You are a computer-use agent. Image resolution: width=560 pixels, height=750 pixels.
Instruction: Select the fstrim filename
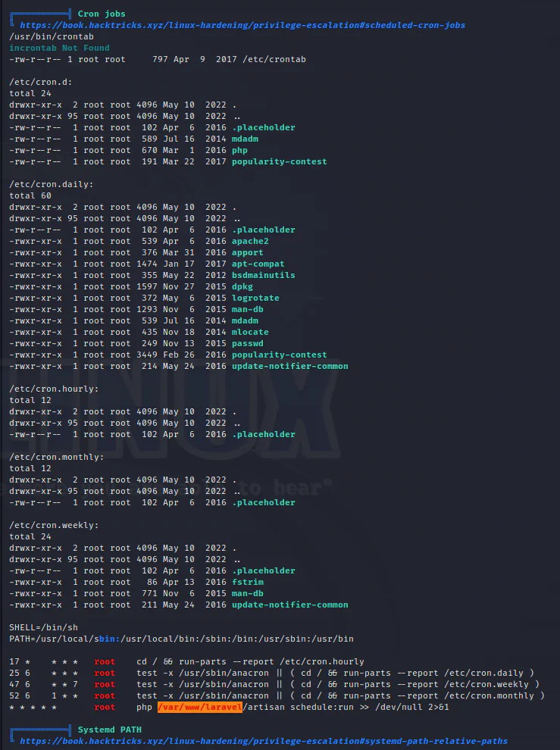pos(248,582)
